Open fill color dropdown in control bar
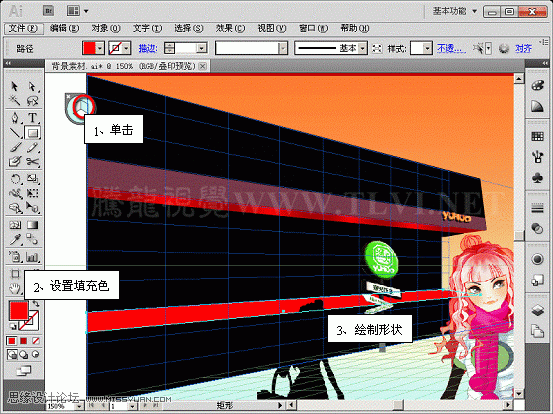Image resolution: width=553 pixels, height=414 pixels. pyautogui.click(x=100, y=48)
